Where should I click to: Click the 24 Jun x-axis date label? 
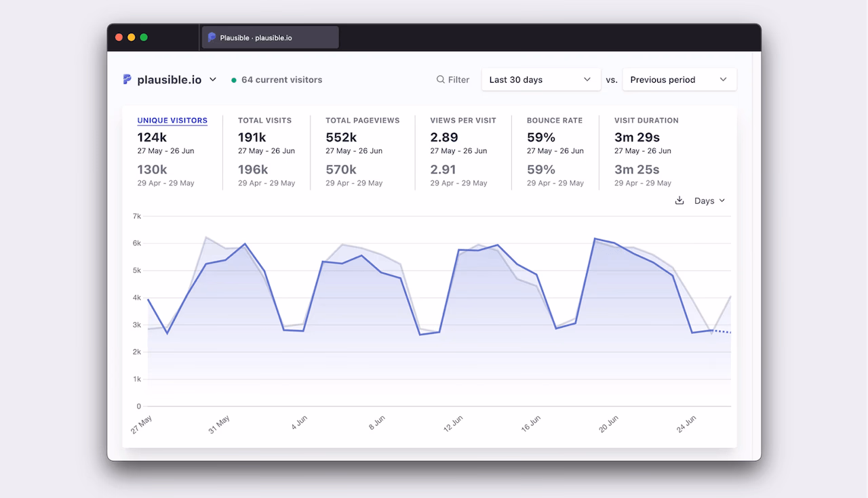pyautogui.click(x=687, y=424)
